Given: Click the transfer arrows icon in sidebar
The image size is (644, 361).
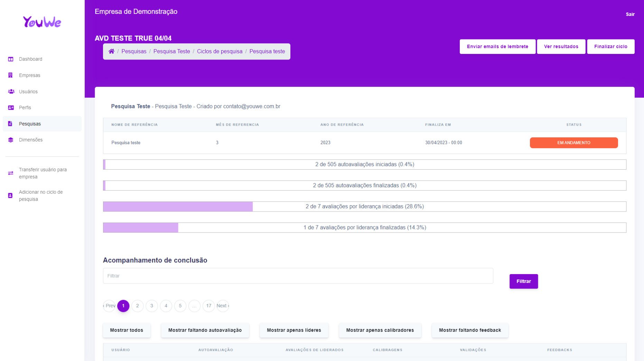Looking at the screenshot, I should (11, 173).
